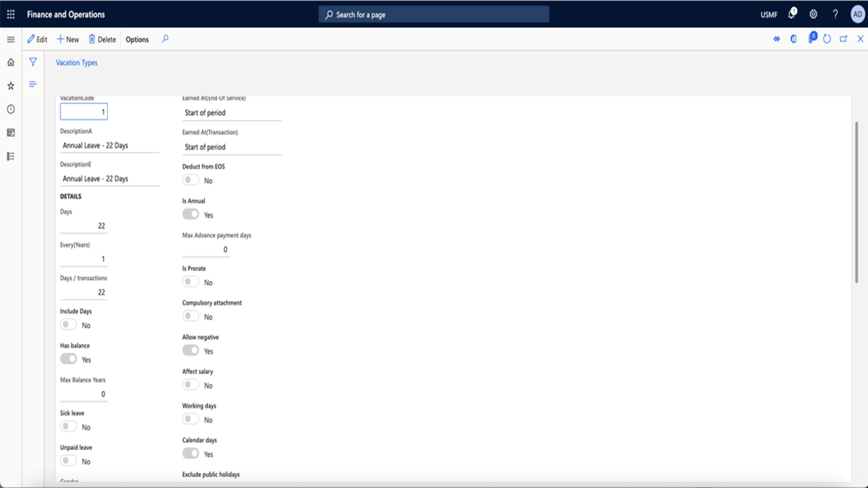Click the Days value field

(83, 226)
